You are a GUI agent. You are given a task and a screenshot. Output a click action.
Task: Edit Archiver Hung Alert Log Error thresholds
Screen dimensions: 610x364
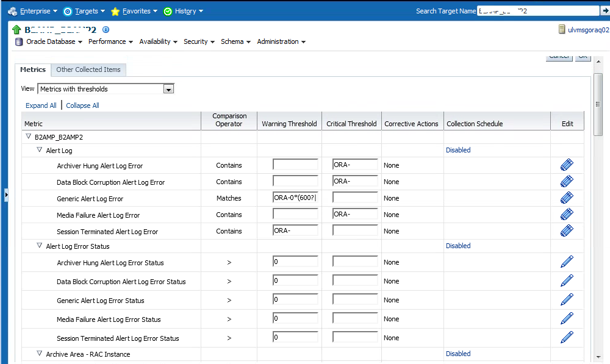567,165
